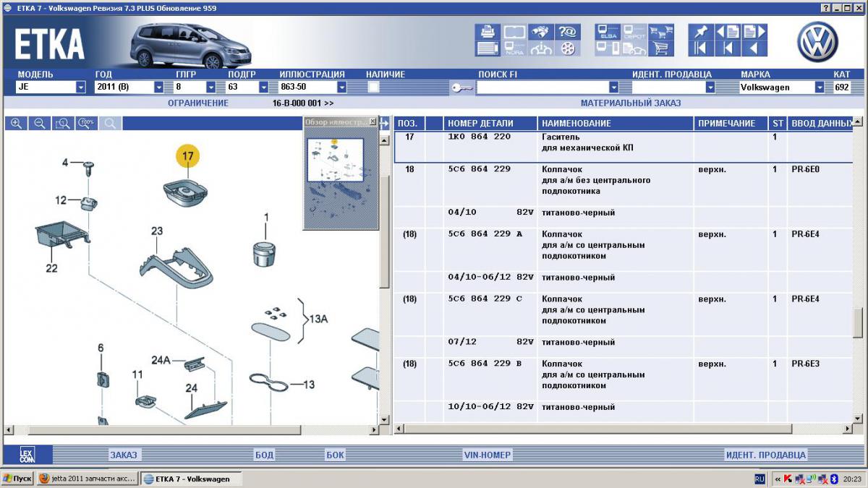Open the Windows Пуск start button
The width and height of the screenshot is (868, 488).
pos(17,479)
